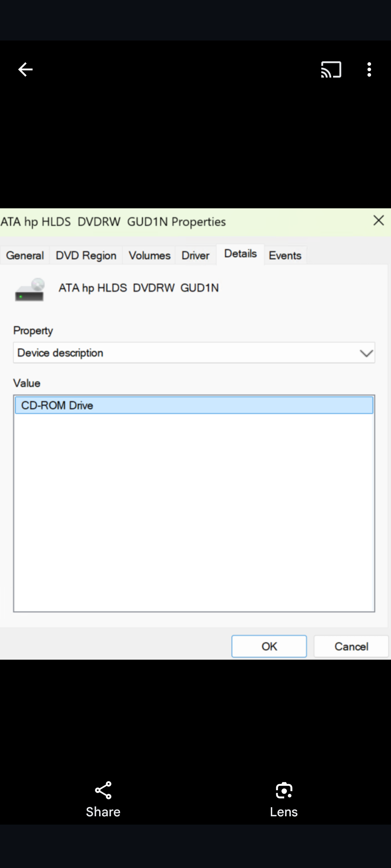Select the Volumes tab
Image resolution: width=391 pixels, height=868 pixels.
tap(150, 256)
